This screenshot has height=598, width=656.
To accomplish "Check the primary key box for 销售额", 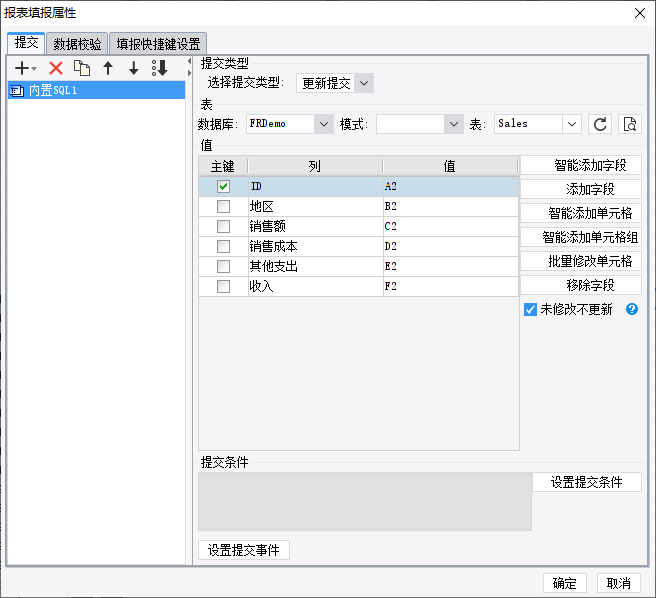I will [223, 226].
